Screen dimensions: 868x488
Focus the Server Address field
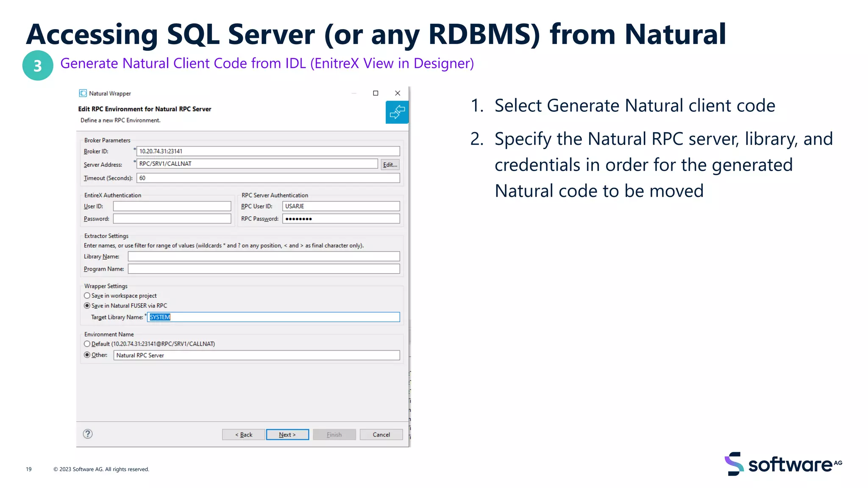point(257,164)
